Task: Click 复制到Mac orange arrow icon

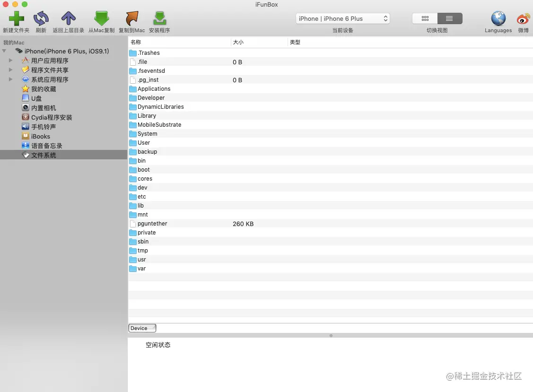Action: 132,18
